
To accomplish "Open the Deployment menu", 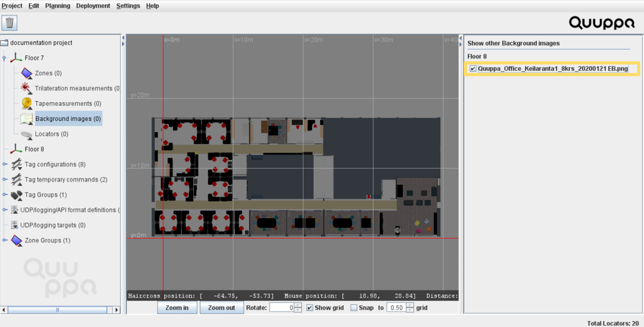I will (x=93, y=6).
